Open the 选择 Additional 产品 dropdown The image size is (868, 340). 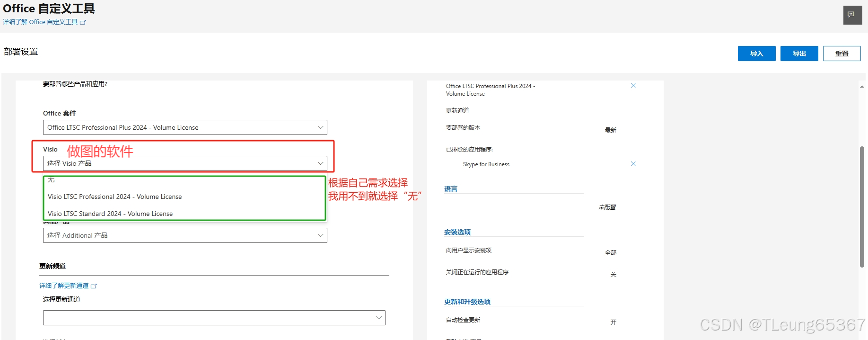point(185,235)
